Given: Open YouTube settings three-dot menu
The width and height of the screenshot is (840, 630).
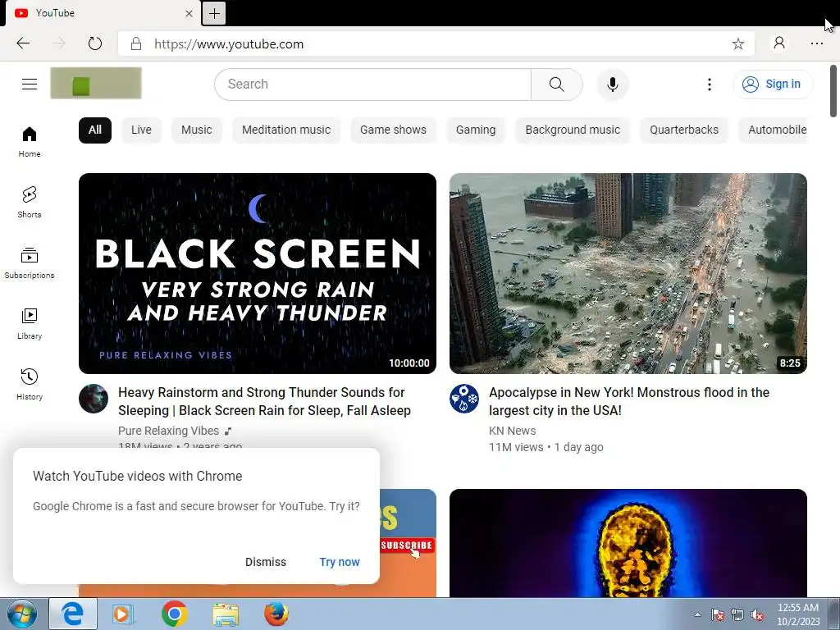Looking at the screenshot, I should pyautogui.click(x=710, y=84).
